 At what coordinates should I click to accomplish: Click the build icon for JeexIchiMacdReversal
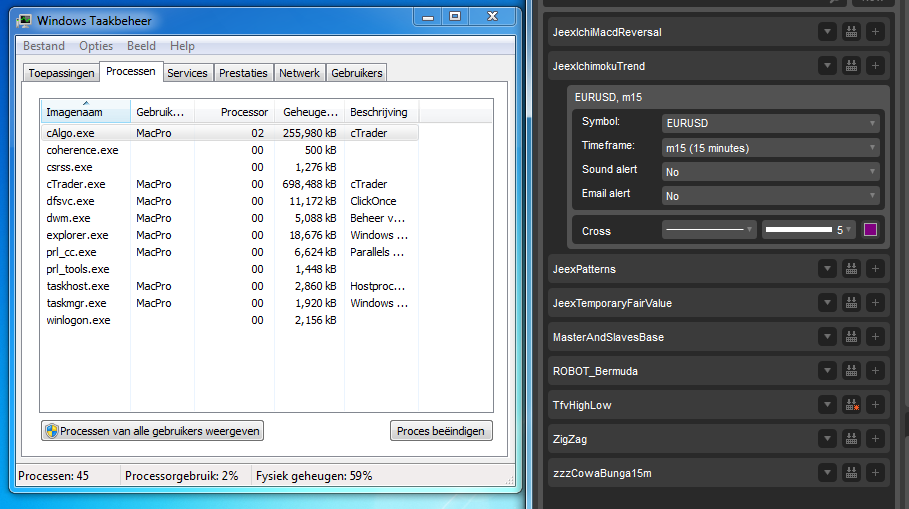851,32
